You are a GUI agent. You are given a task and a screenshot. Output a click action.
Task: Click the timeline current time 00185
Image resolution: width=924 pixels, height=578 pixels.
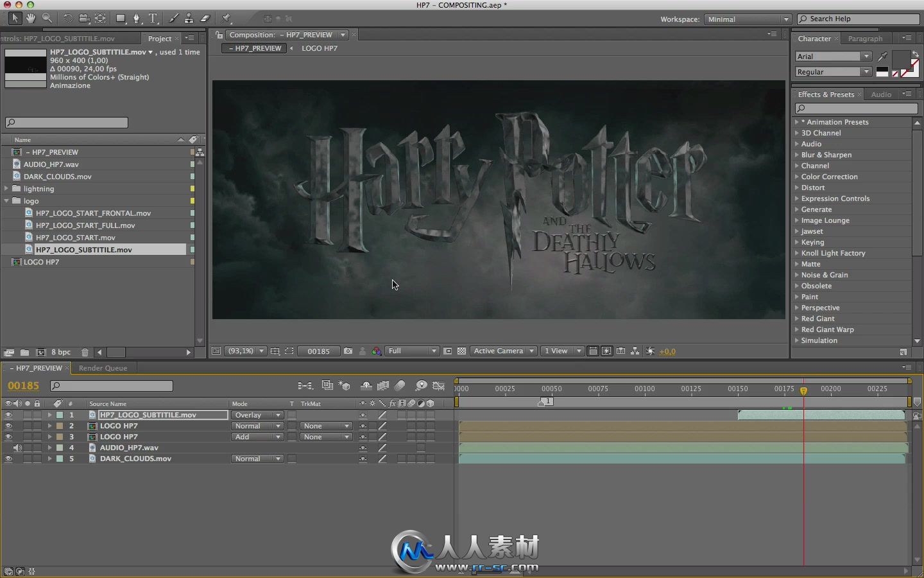[x=23, y=385]
